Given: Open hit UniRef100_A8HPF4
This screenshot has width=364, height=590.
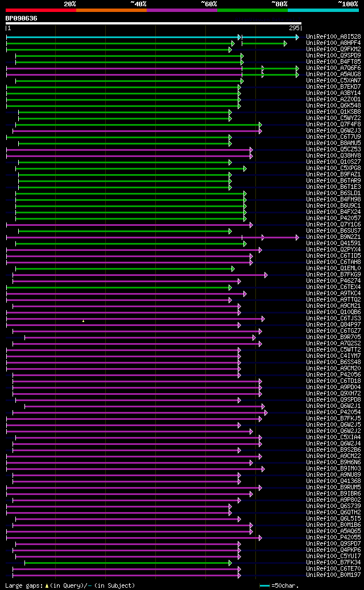Looking at the screenshot, I should pyautogui.click(x=333, y=43).
